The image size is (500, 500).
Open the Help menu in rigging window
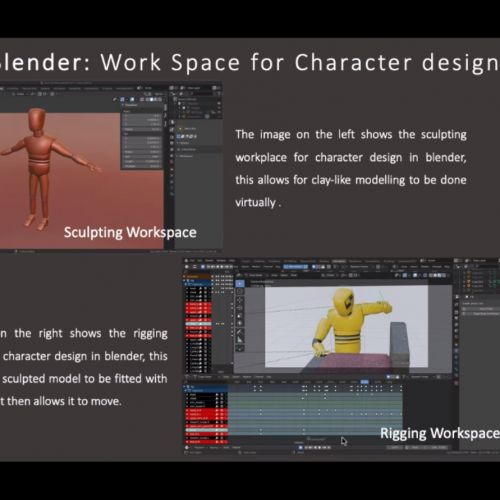click(232, 261)
